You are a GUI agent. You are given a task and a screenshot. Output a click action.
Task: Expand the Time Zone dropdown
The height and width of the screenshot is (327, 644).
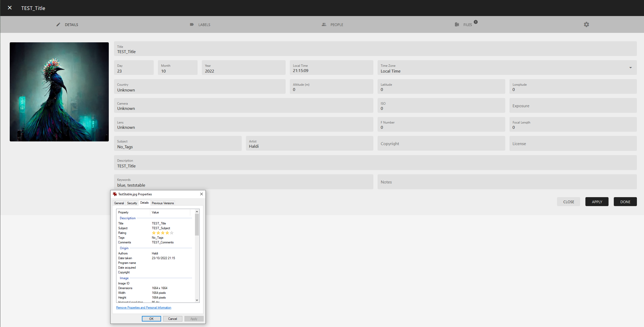pos(630,68)
